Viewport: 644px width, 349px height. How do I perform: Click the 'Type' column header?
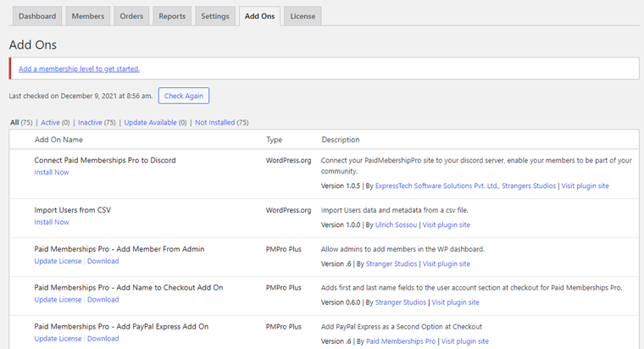point(274,140)
